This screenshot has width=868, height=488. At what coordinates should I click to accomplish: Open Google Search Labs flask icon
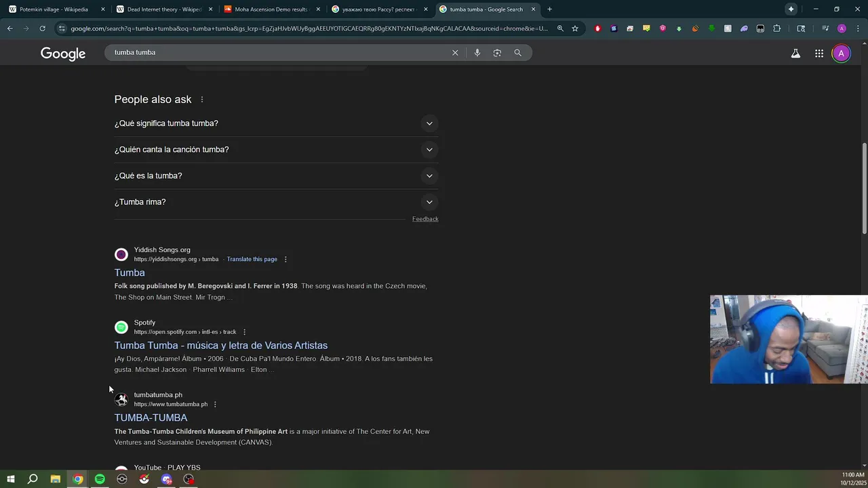pyautogui.click(x=795, y=54)
